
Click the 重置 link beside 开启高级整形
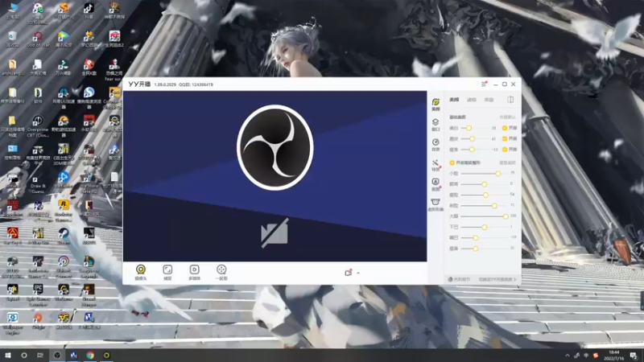(x=507, y=163)
